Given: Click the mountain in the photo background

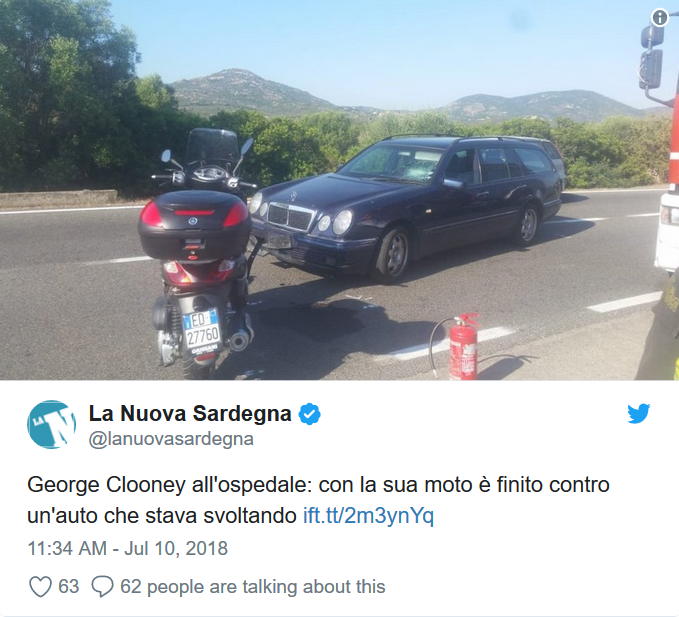Looking at the screenshot, I should point(253,90).
